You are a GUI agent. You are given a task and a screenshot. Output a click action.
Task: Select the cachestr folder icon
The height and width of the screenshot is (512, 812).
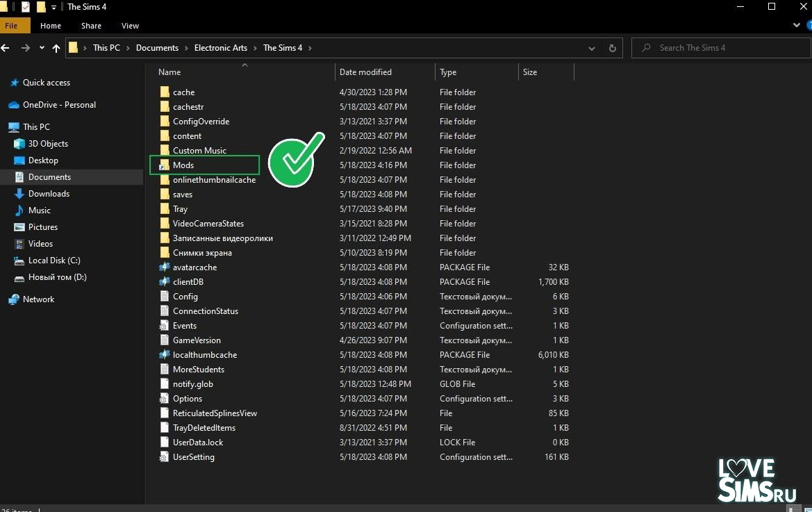(165, 107)
